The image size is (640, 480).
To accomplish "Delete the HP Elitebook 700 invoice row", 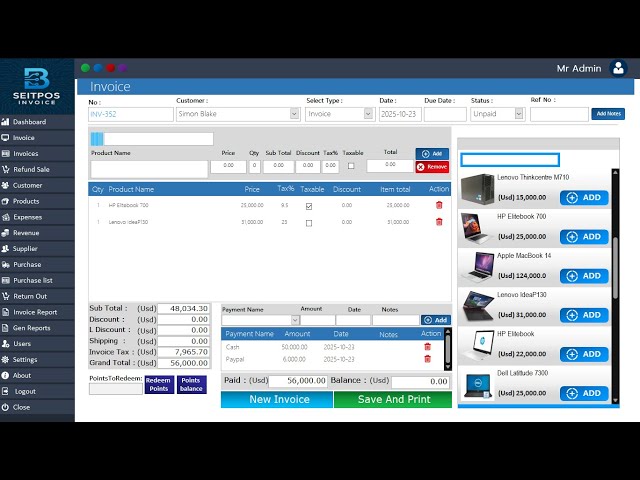I will (x=439, y=205).
